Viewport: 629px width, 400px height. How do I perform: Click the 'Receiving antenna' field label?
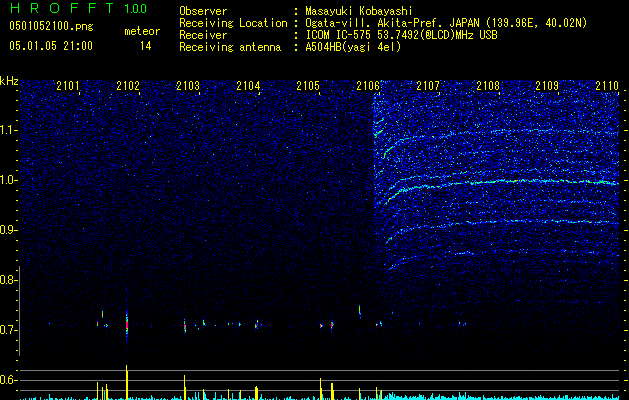[230, 47]
